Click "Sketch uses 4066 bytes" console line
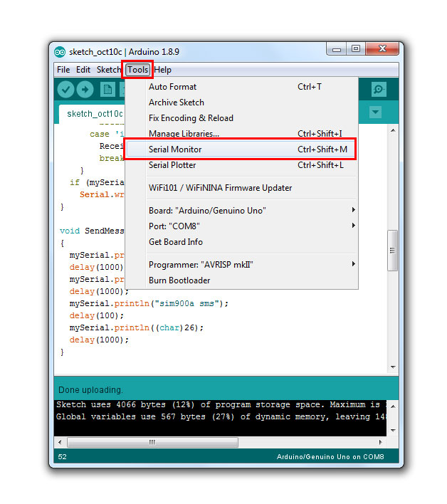447x504 pixels. pyautogui.click(x=221, y=404)
